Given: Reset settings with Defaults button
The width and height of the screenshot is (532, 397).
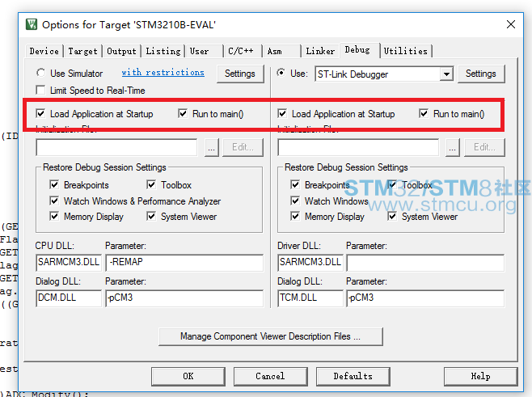Looking at the screenshot, I should [x=353, y=376].
